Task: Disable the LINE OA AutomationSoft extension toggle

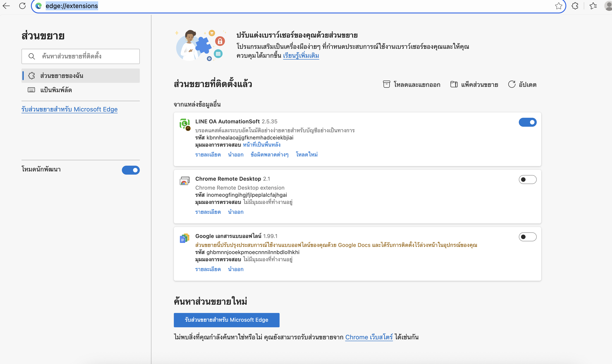Action: pyautogui.click(x=527, y=122)
